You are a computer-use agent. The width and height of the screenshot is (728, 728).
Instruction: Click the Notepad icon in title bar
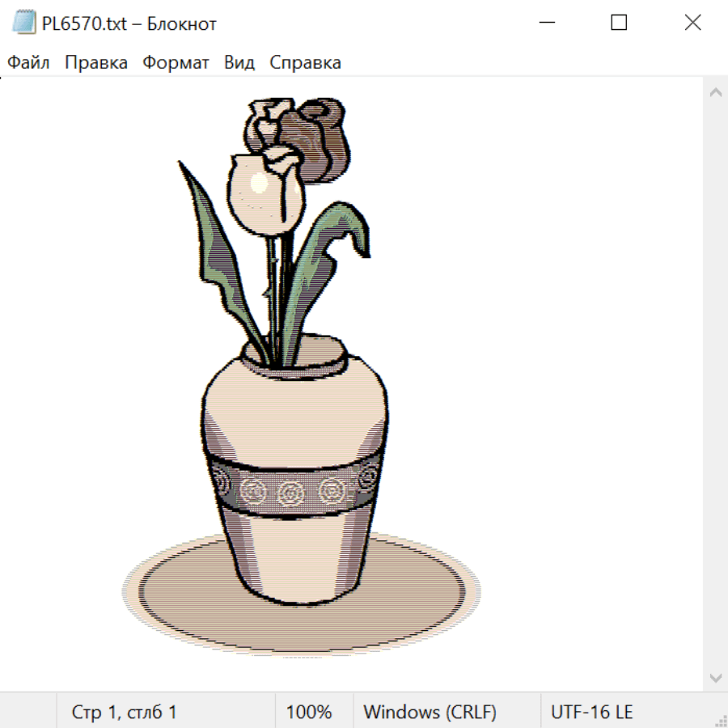[x=24, y=23]
